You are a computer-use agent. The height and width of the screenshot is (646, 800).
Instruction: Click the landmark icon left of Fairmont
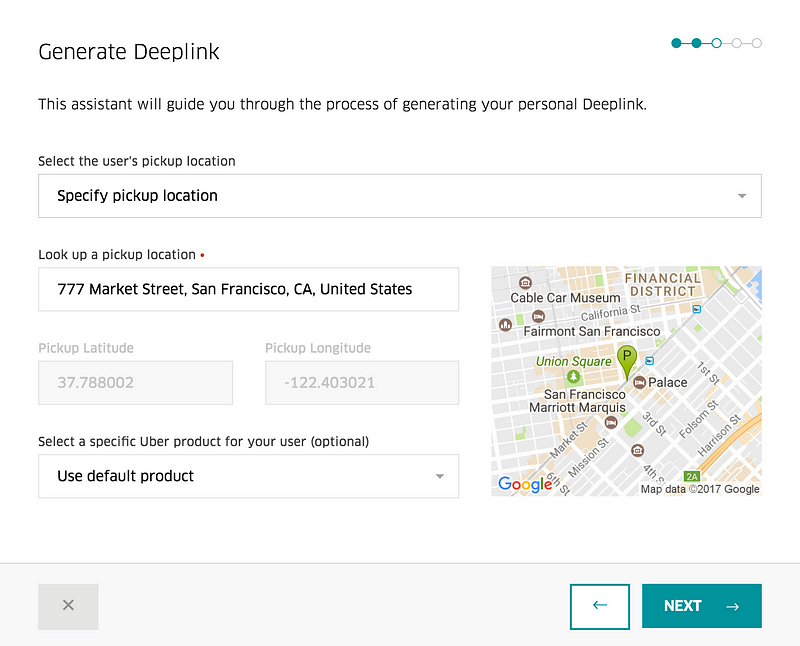pyautogui.click(x=506, y=325)
